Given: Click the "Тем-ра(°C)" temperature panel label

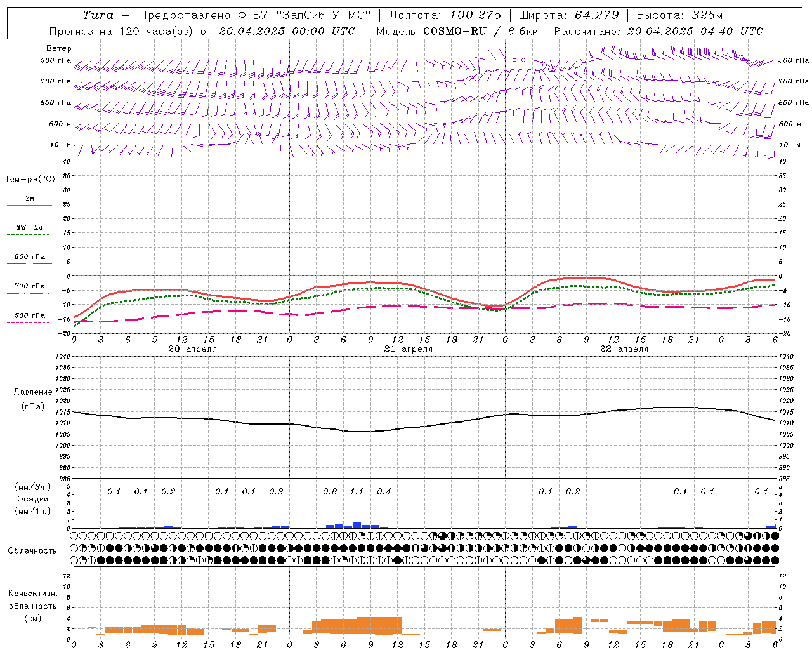Looking at the screenshot, I should 30,180.
